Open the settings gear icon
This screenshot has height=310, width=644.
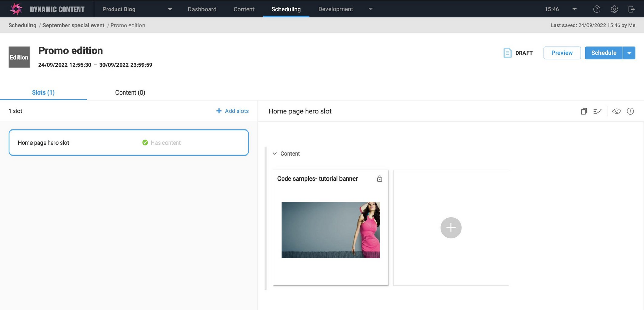click(614, 9)
